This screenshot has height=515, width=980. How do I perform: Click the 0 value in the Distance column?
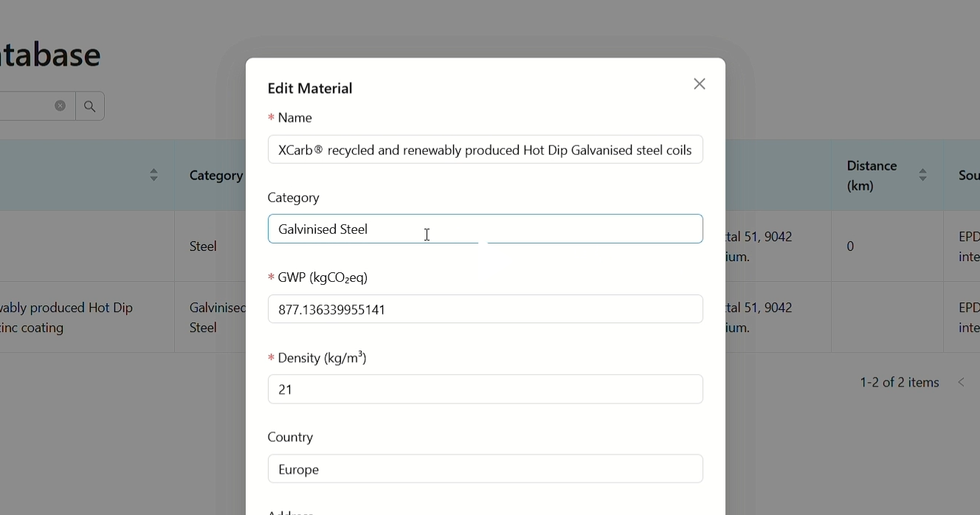(850, 246)
